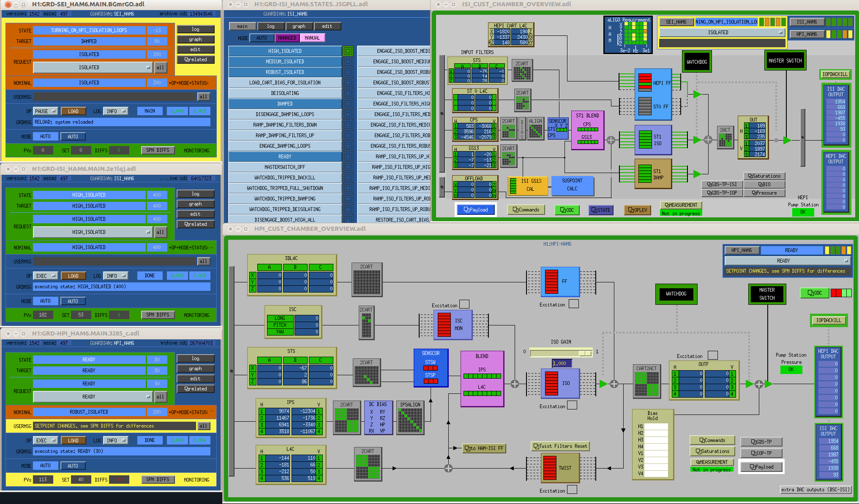Click LOAD button in SEI_HAM6 guardian window
This screenshot has width=859, height=504.
(73, 111)
